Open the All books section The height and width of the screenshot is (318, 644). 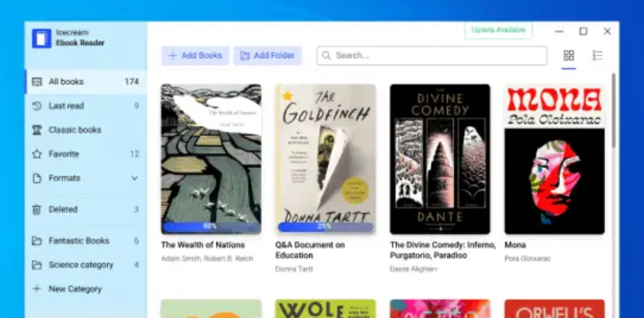(86, 82)
